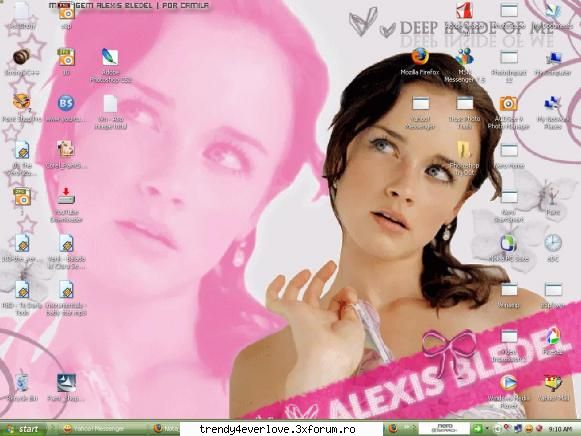This screenshot has height=436, width=581.
Task: Click the Firefox icon left of Nero Search
Action: click(393, 429)
